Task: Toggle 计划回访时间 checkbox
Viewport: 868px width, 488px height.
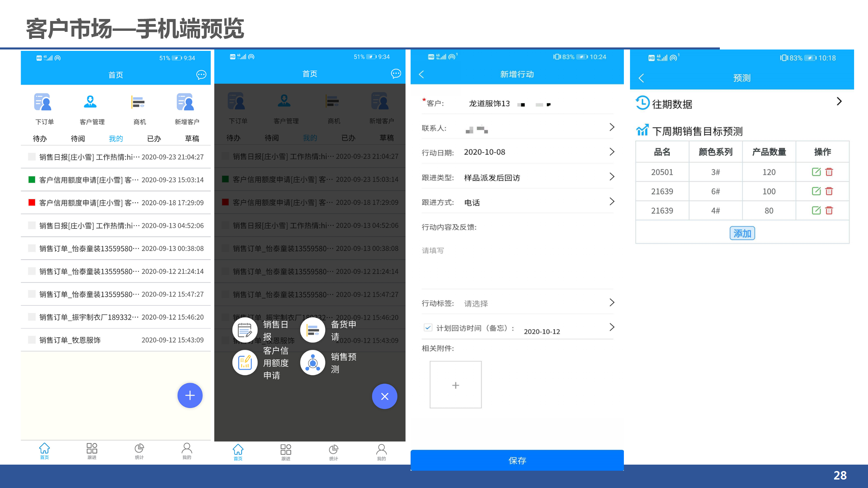Action: 428,327
